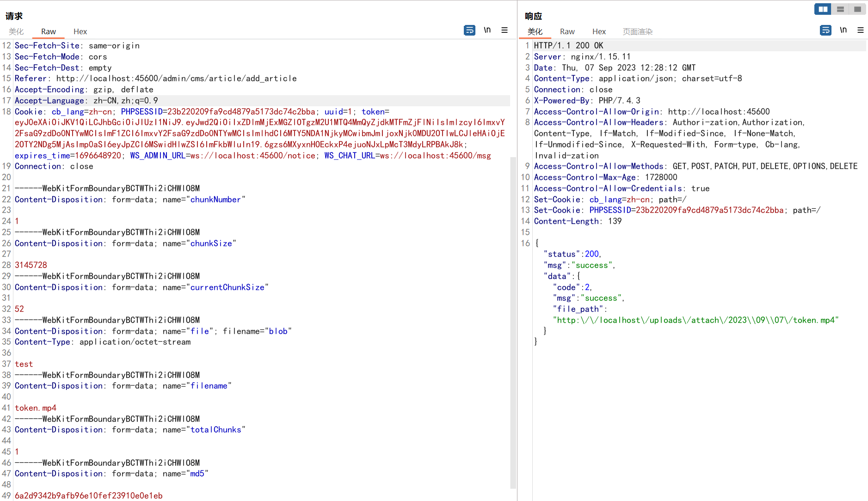Switch response view to Raw tab
This screenshot has height=501, width=868.
567,31
